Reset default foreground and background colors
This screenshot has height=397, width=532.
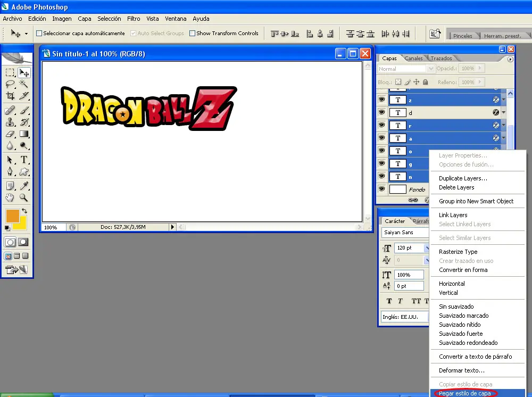[7, 228]
